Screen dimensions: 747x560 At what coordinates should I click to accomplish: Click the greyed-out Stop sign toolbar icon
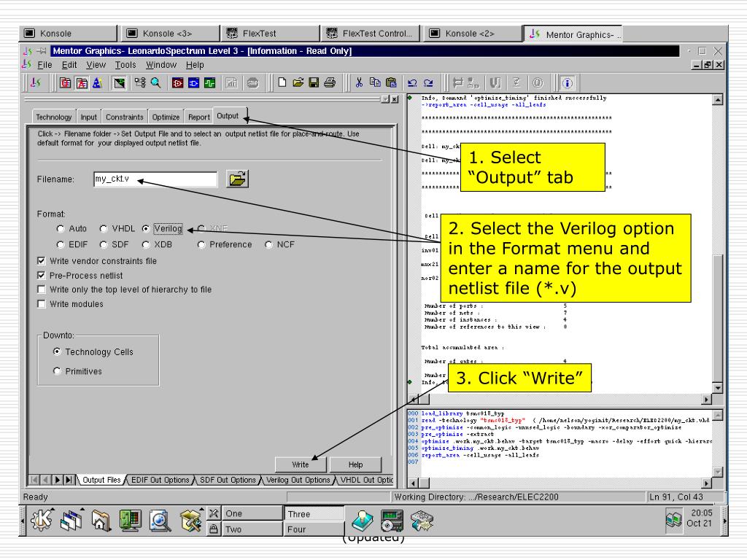(x=252, y=83)
